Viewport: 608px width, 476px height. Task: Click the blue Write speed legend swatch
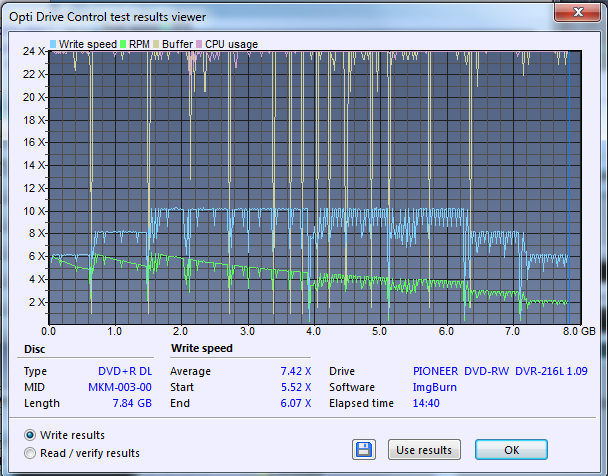[x=53, y=44]
